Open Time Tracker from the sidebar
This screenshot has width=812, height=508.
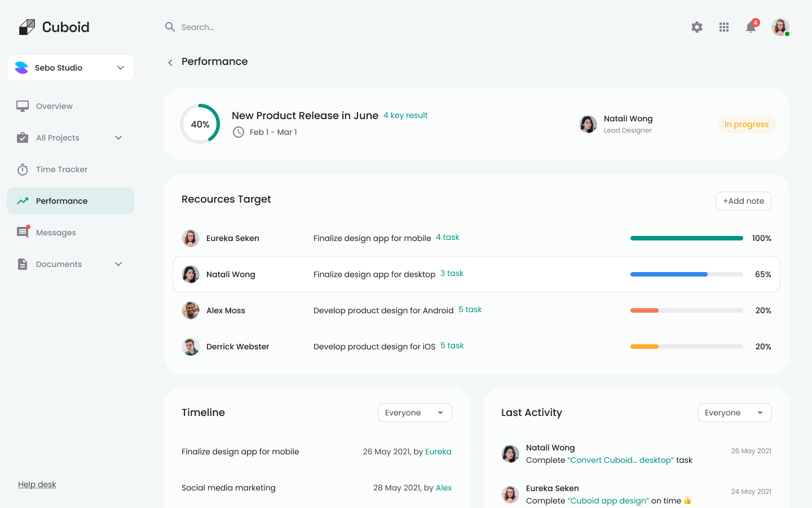(x=61, y=169)
